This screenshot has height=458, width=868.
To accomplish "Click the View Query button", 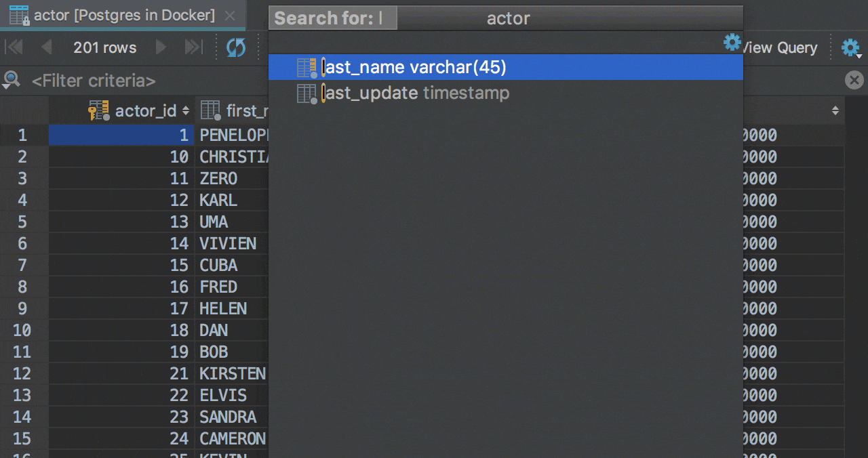I will pyautogui.click(x=780, y=47).
